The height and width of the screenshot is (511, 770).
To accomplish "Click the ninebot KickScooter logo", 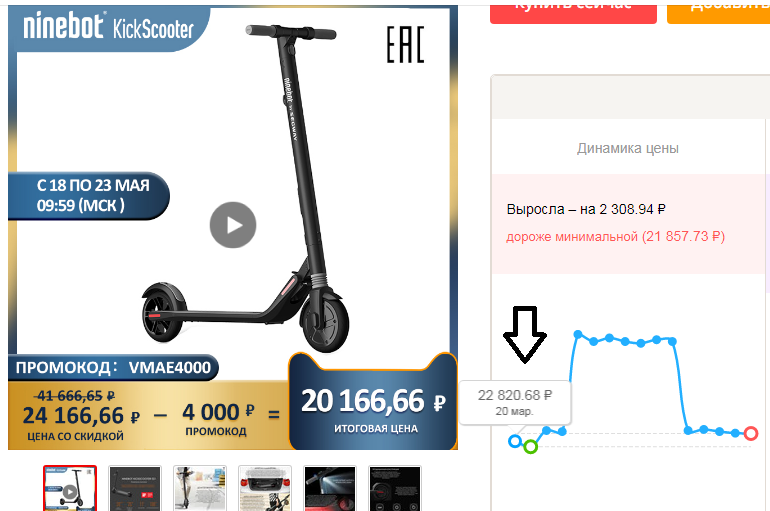I will coord(109,27).
